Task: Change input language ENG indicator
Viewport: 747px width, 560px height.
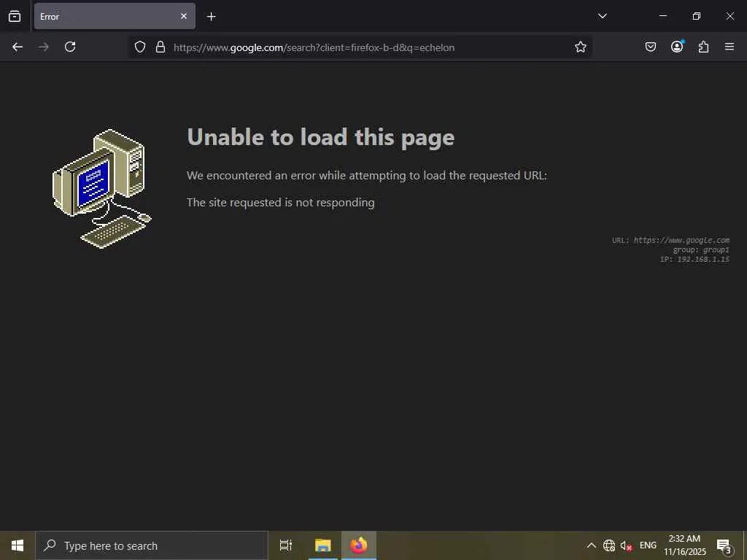Action: [x=648, y=545]
